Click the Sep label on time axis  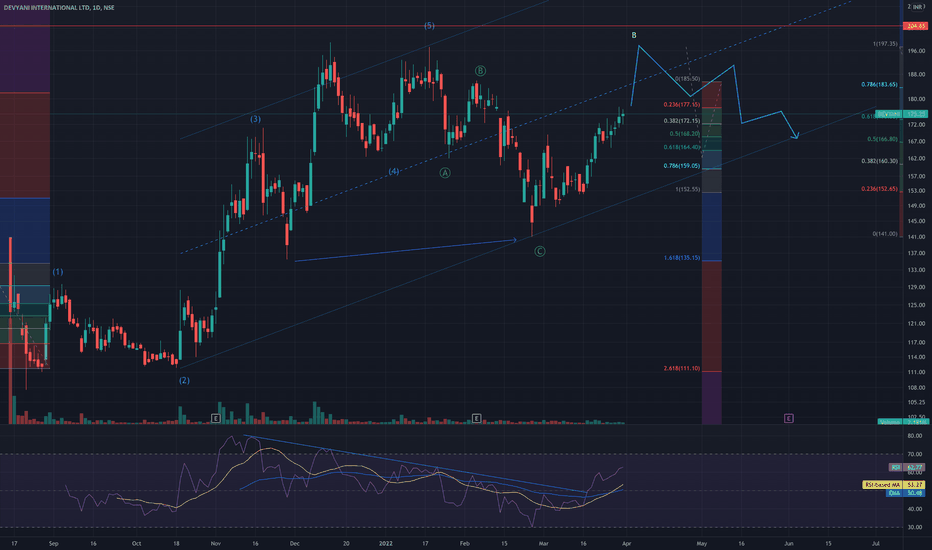[x=53, y=543]
